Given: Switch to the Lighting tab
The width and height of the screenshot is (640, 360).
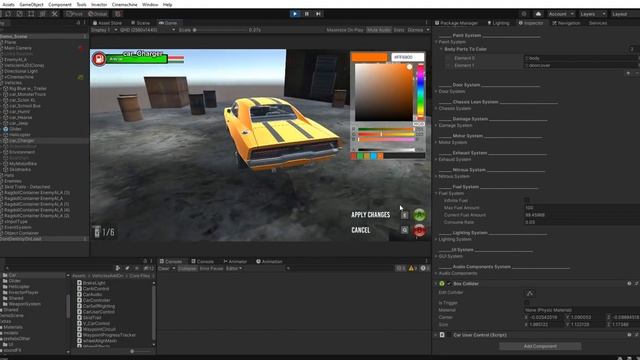Looking at the screenshot, I should tap(498, 23).
